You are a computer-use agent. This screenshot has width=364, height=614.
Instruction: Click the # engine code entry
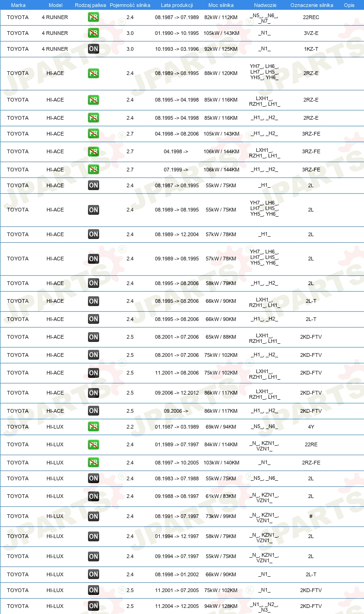pos(311,516)
